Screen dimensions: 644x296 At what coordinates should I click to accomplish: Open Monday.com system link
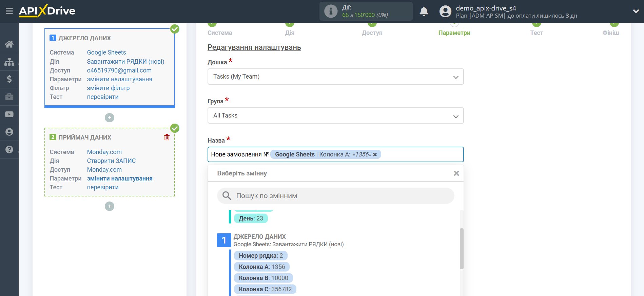104,152
